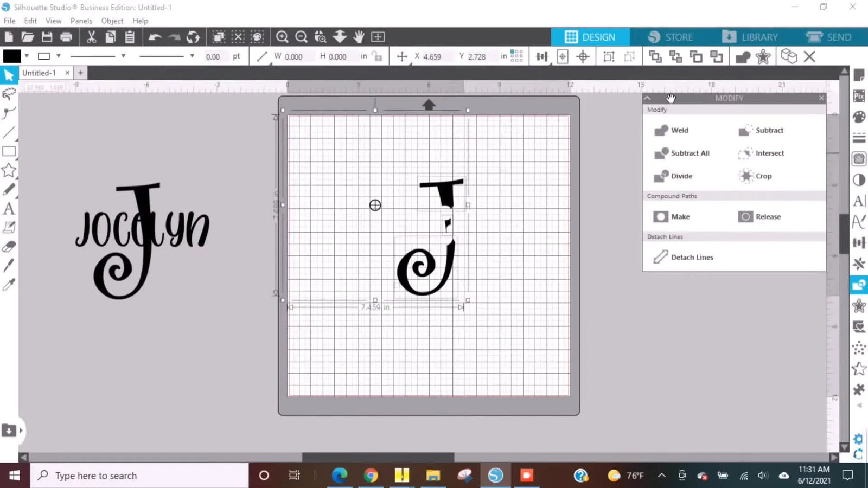
Task: Expand the line style dropdown
Action: coord(123,56)
